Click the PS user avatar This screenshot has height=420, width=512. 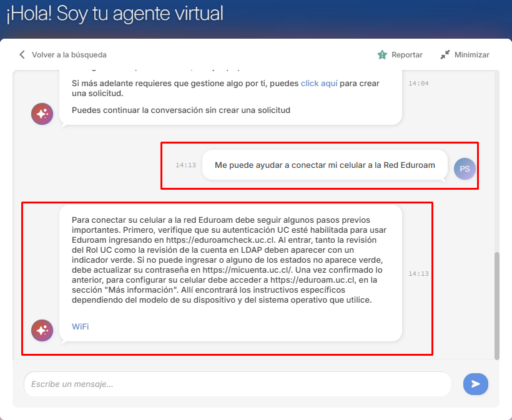point(465,168)
